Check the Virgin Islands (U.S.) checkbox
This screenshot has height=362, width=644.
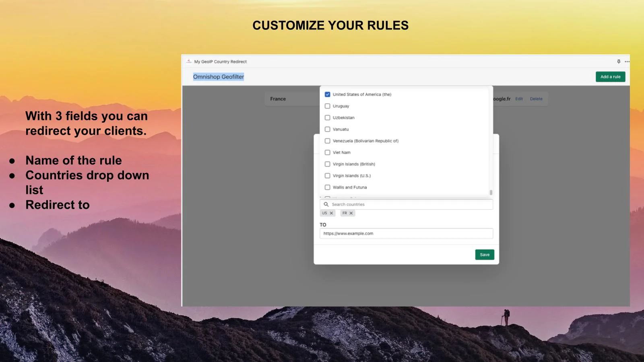327,176
